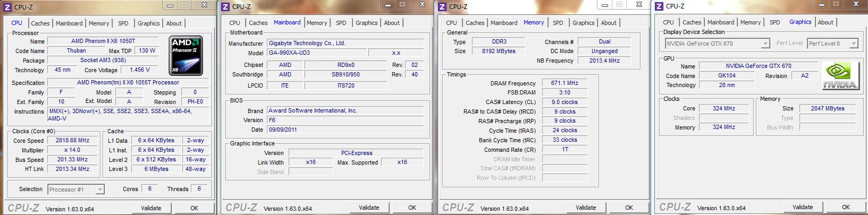Viewport: 868px width, 215px height.
Task: Click the Command Rate value "1T"
Action: (564, 149)
